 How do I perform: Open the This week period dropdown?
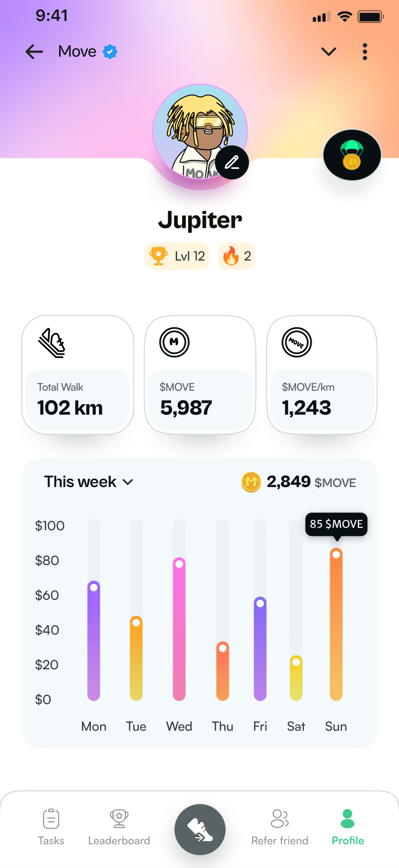click(x=89, y=482)
